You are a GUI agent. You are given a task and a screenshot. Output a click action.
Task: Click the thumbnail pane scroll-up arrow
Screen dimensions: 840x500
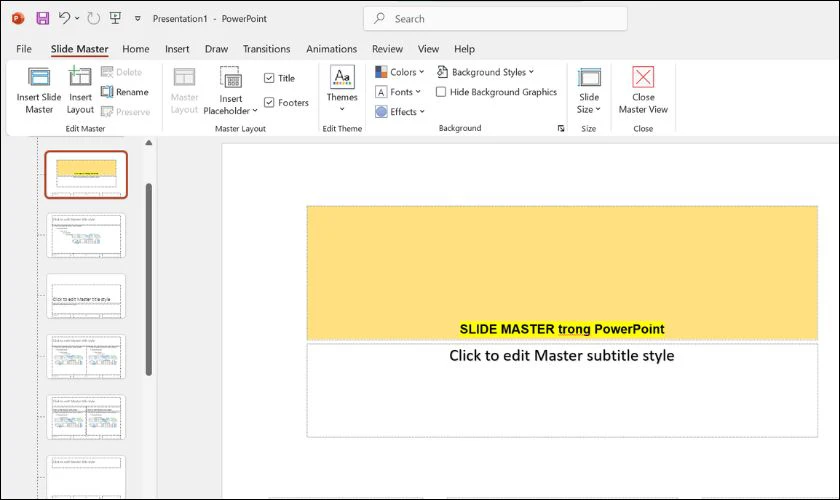(149, 143)
